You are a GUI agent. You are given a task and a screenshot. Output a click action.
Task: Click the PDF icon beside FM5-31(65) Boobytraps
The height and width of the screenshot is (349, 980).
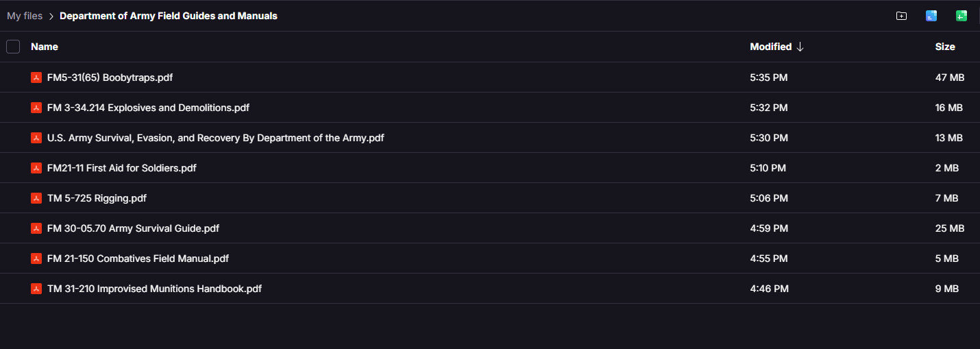36,77
